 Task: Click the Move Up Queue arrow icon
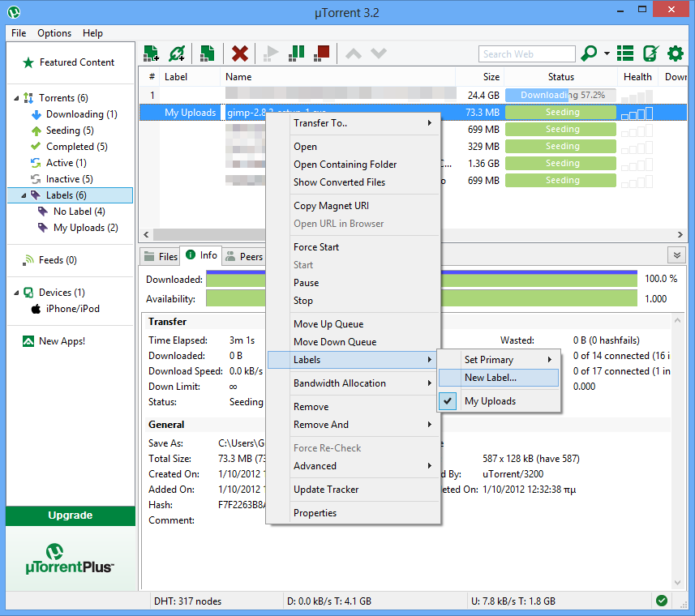coord(354,53)
